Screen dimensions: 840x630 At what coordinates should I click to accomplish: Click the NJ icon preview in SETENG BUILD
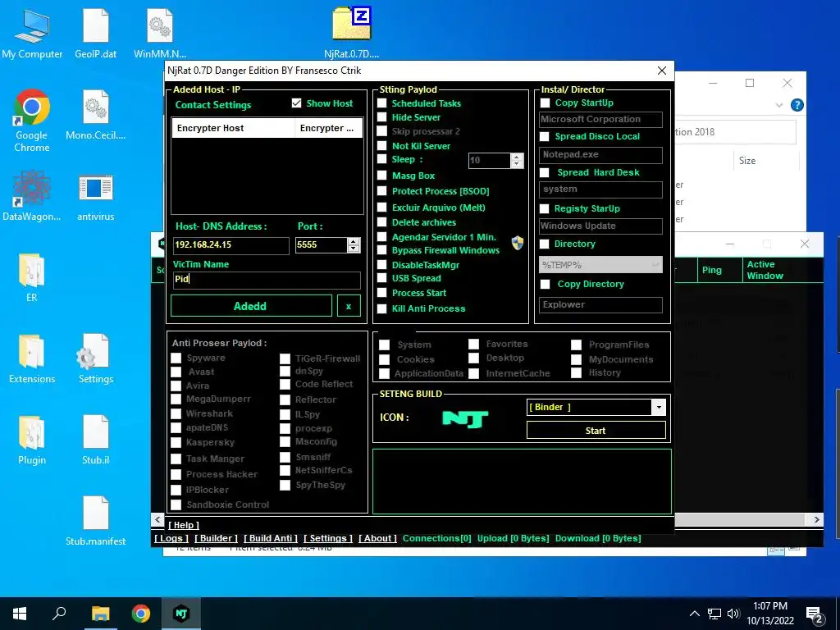pos(465,418)
